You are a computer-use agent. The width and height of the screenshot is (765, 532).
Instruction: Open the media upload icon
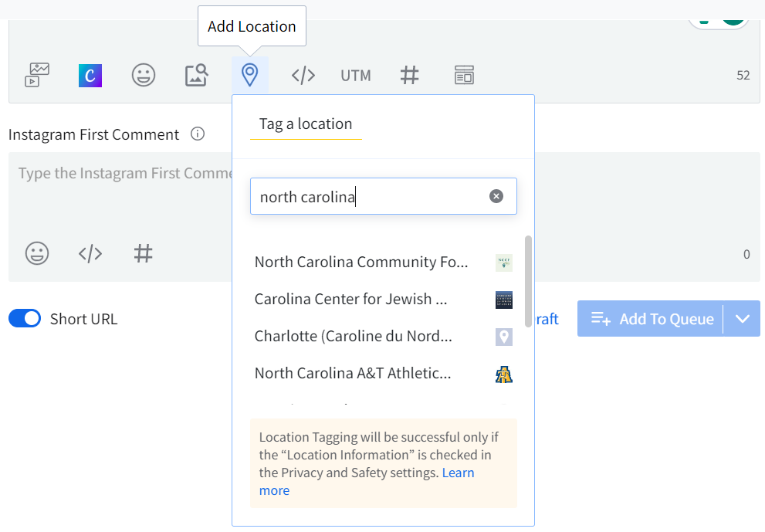click(x=37, y=75)
